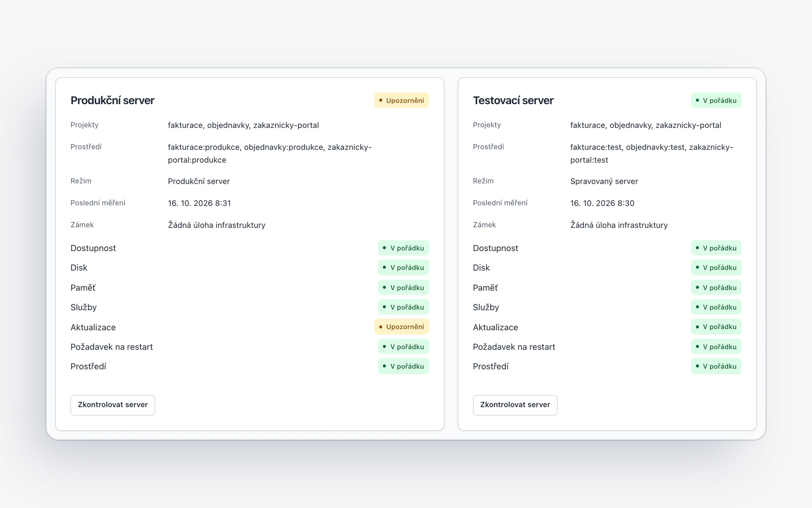
Task: Click the Režim value Spravovaný server
Action: pyautogui.click(x=604, y=181)
